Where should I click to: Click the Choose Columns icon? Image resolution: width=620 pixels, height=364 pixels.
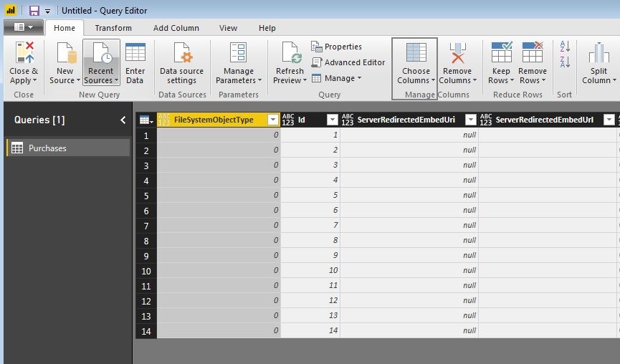coord(416,54)
